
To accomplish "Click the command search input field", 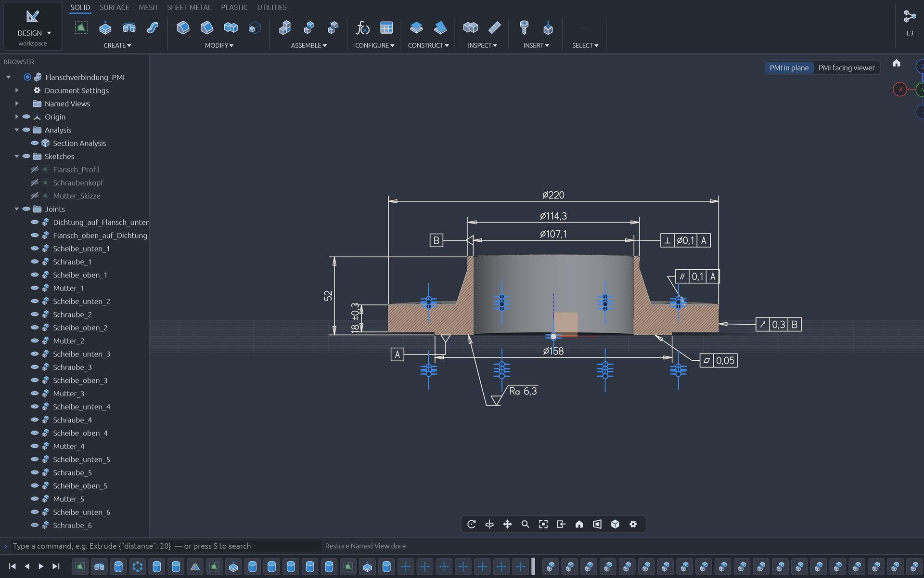I will coord(166,546).
